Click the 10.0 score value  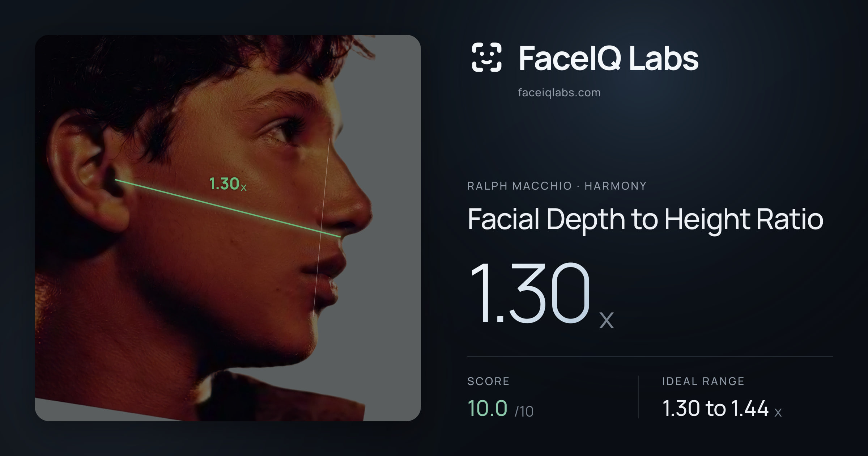[488, 408]
